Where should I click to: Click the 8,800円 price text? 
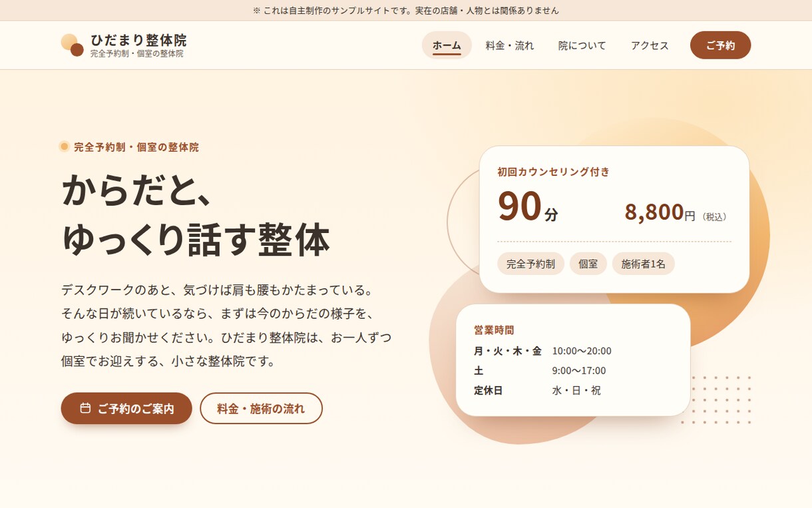pyautogui.click(x=660, y=212)
